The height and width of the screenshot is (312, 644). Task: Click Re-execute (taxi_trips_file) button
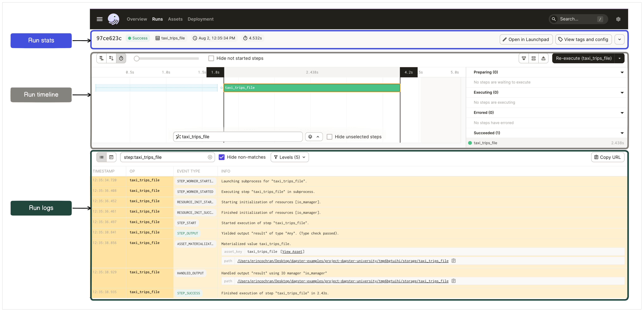(x=583, y=58)
